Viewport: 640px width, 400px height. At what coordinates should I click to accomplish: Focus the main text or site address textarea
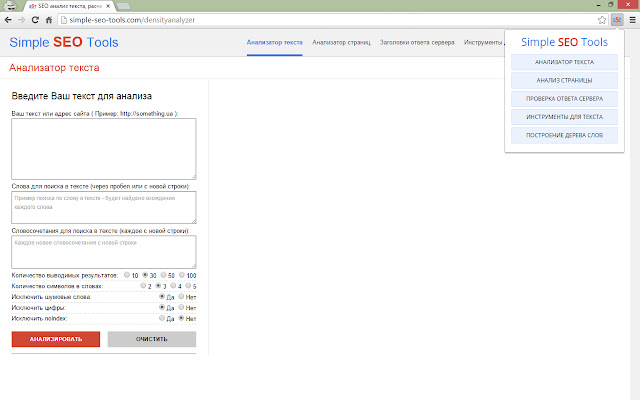pyautogui.click(x=104, y=149)
